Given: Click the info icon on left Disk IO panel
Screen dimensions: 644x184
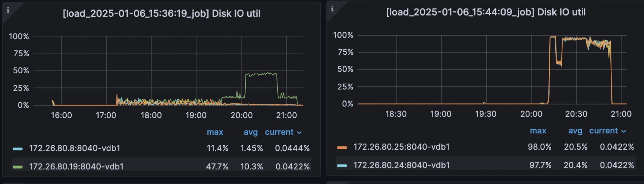Looking at the screenshot, I should click(8, 10).
